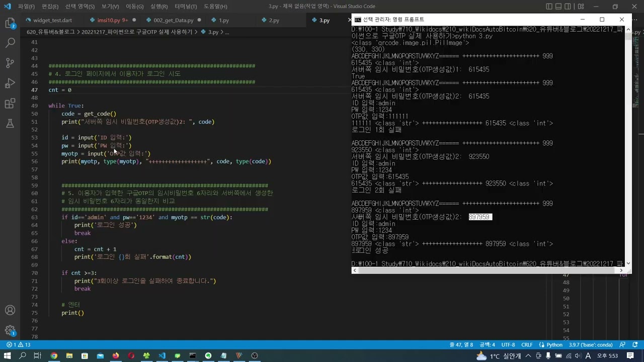
Task: Open the 도움말(H) menu
Action: [215, 7]
